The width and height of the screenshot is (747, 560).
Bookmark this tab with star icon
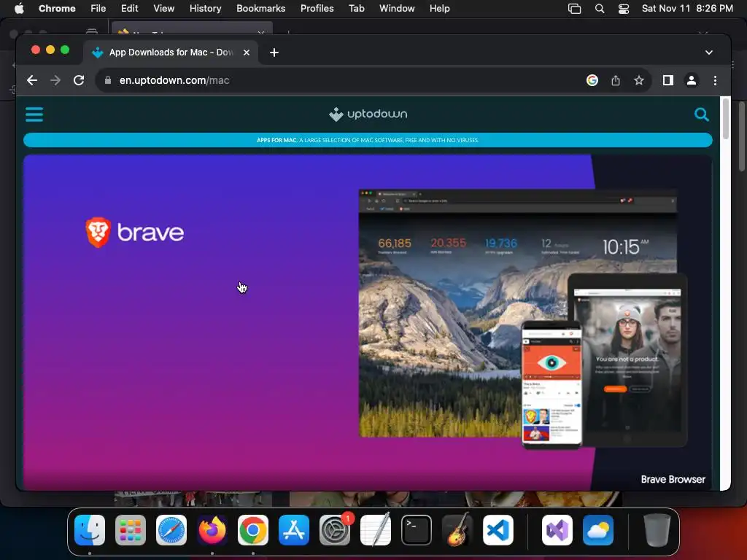coord(639,80)
